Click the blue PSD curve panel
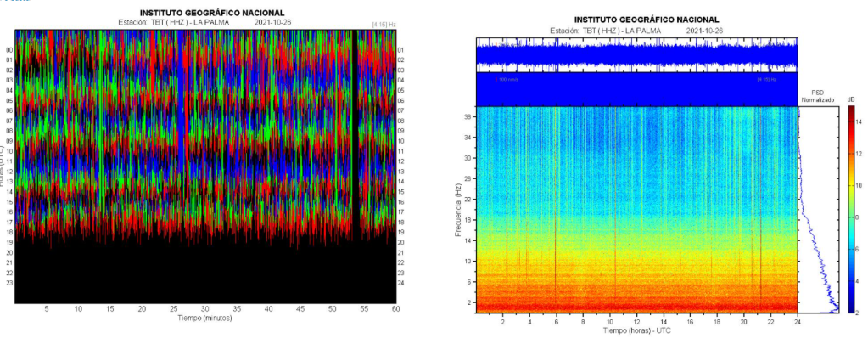The image size is (868, 344). (x=819, y=212)
